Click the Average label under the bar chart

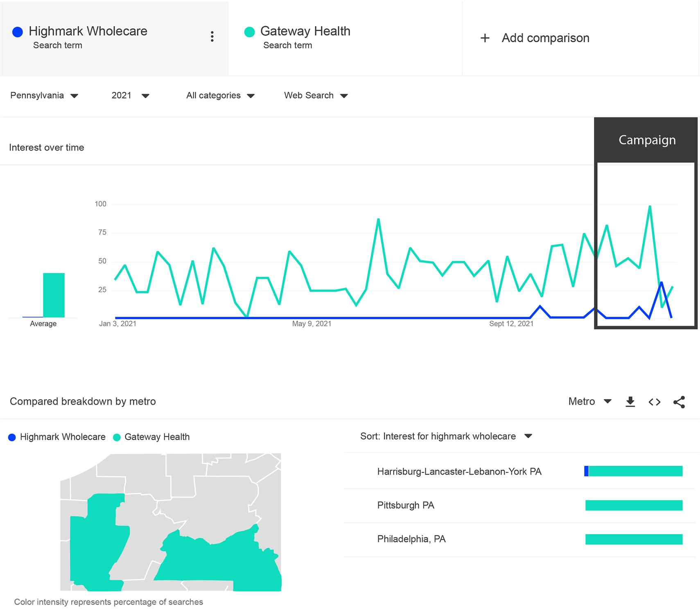(x=43, y=324)
